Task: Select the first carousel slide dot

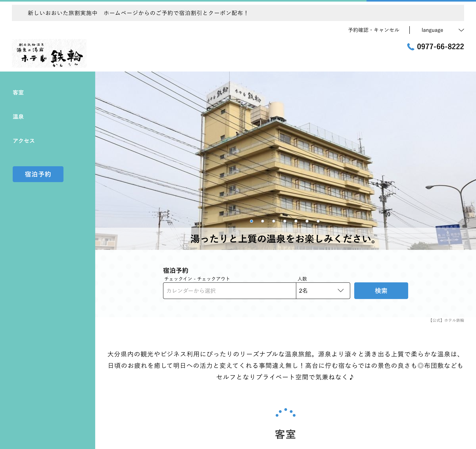Action: (x=251, y=221)
